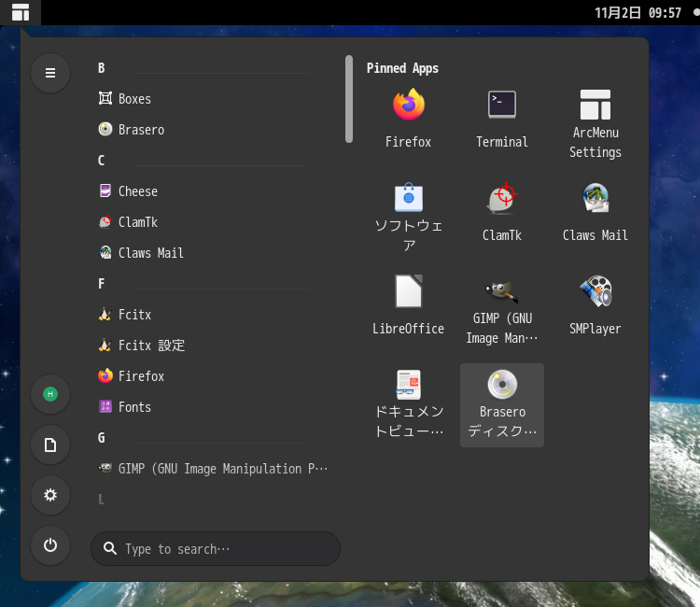Launch Brasero from the app list
The image size is (700, 607).
click(215, 130)
